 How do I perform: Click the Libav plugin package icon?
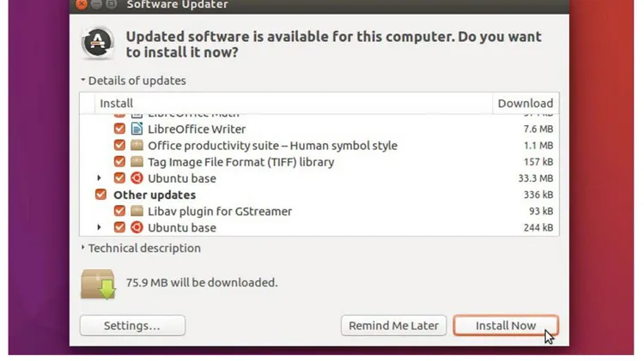pyautogui.click(x=137, y=211)
